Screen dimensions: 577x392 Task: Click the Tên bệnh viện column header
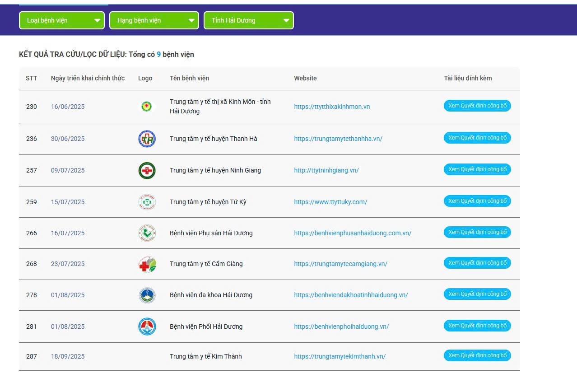point(189,78)
